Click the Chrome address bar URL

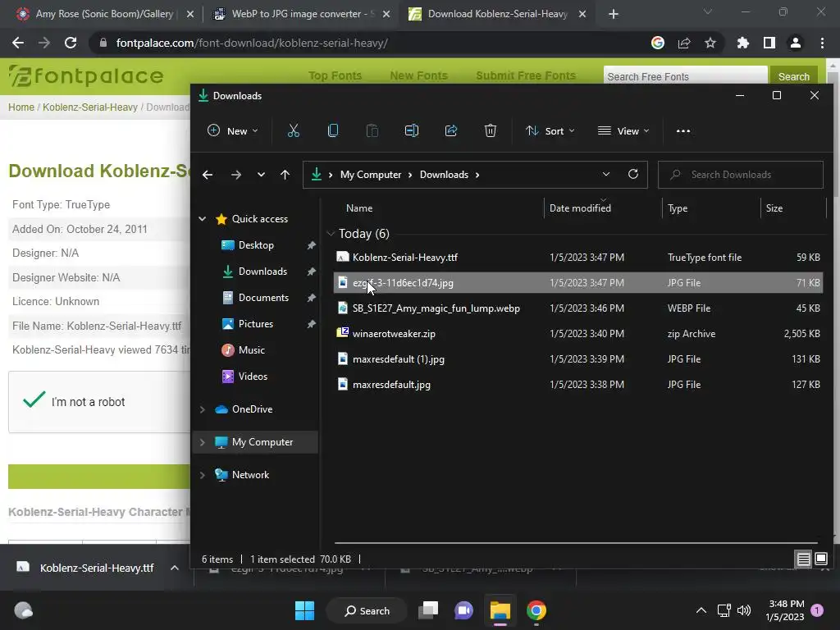[x=252, y=43]
